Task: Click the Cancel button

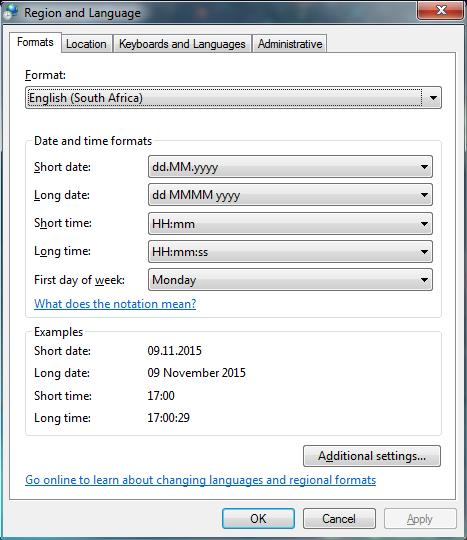Action: click(339, 518)
